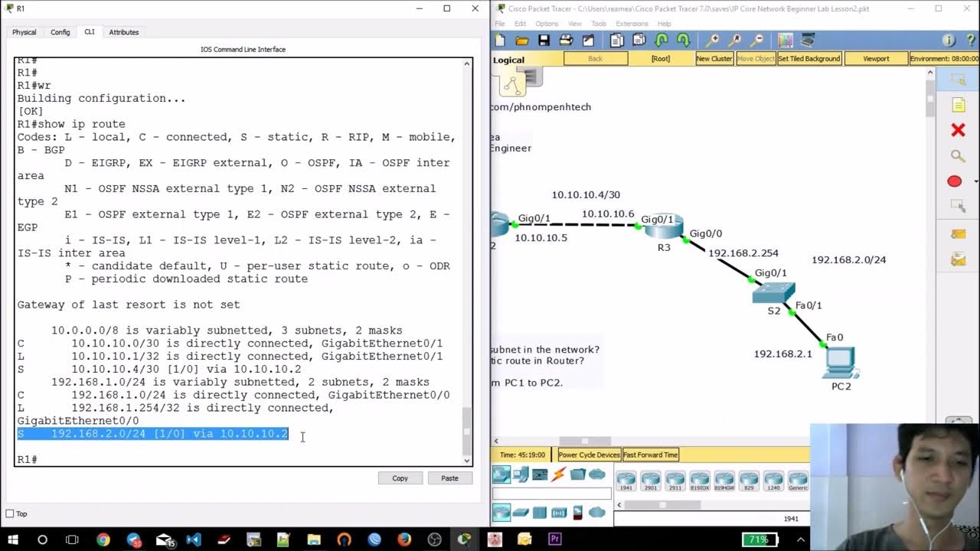Click PC2 in the topology
Viewport: 980px width, 551px height.
click(x=840, y=364)
